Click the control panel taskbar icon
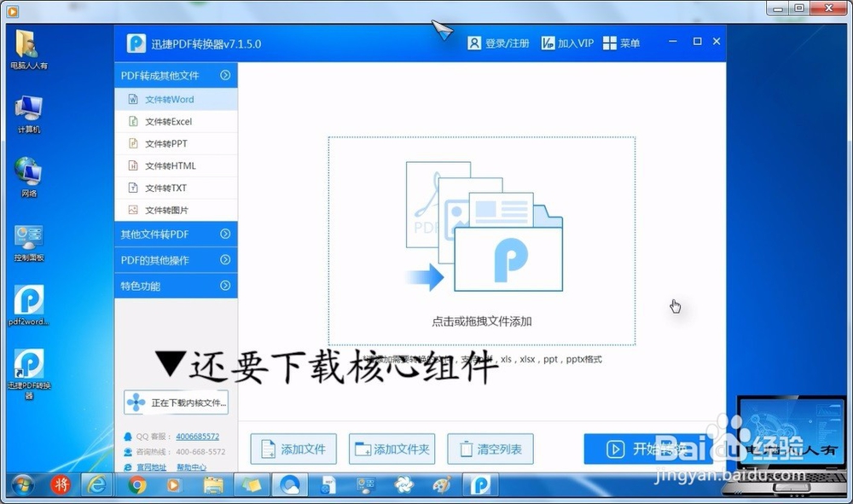Viewport: 853px width, 504px height. point(365,484)
